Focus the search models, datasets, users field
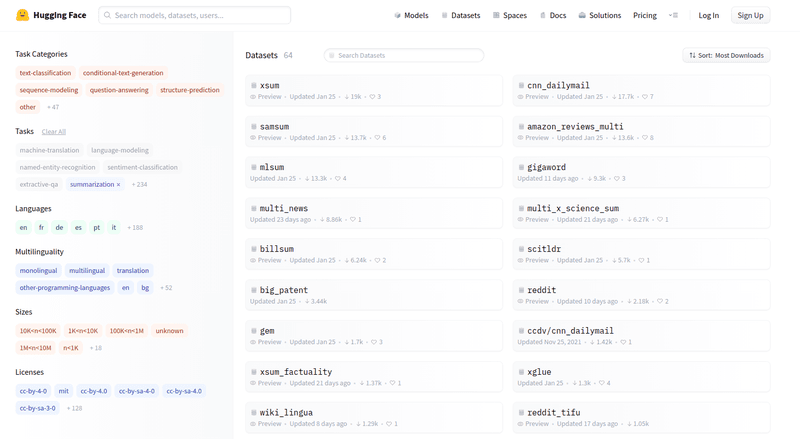The image size is (800, 439). (x=194, y=15)
